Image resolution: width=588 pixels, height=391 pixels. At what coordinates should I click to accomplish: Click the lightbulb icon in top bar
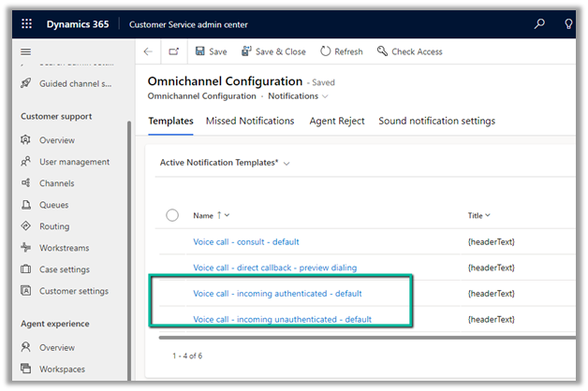(569, 24)
